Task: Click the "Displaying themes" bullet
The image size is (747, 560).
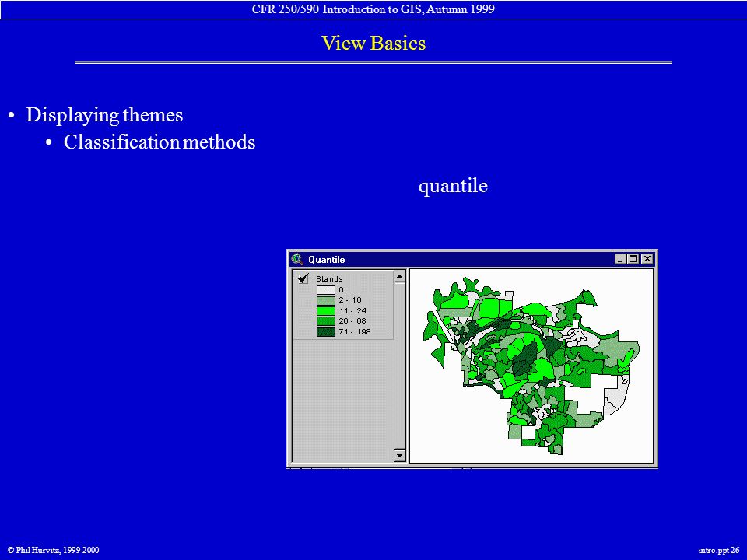Action: click(x=104, y=115)
